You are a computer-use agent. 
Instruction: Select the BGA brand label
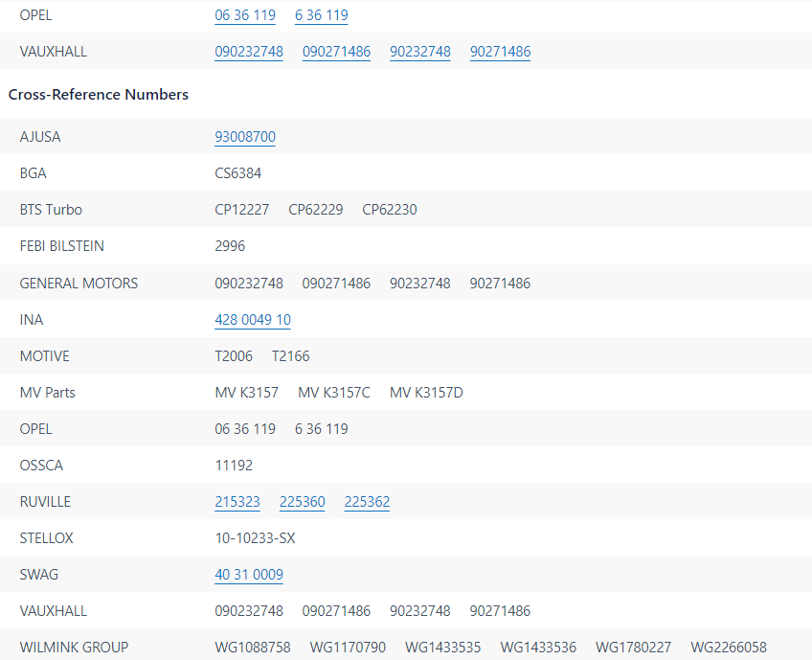pos(34,173)
